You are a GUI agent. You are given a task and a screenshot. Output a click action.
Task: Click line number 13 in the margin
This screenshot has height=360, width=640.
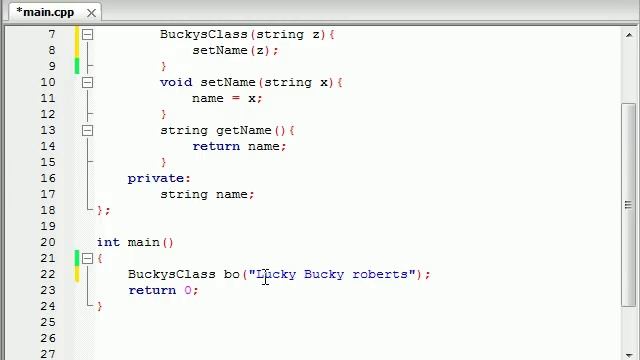[x=48, y=131]
